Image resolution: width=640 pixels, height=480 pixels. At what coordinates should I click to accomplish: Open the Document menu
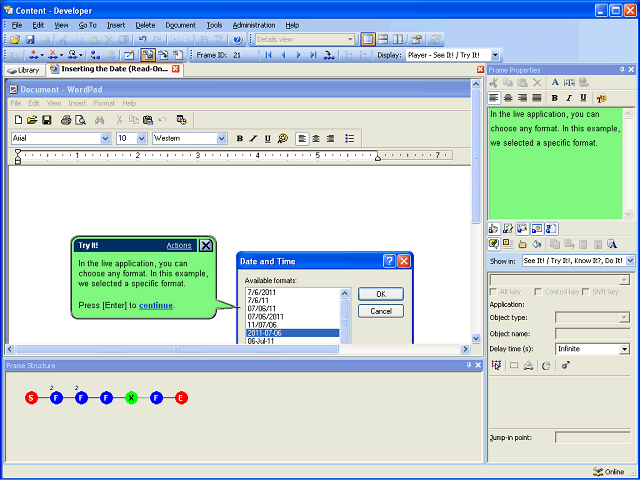click(x=180, y=25)
